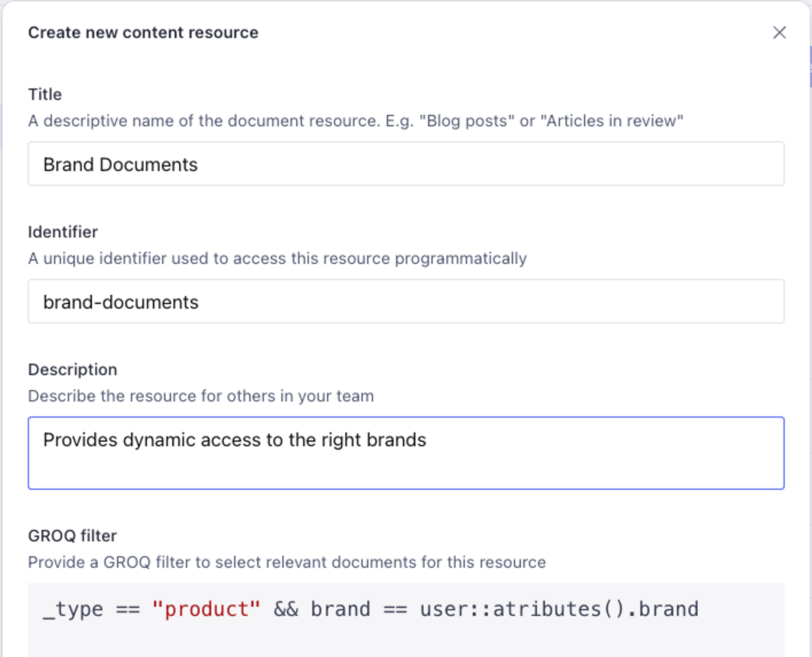The width and height of the screenshot is (812, 657).
Task: Click the GROQ filter code editor
Action: pos(406,620)
